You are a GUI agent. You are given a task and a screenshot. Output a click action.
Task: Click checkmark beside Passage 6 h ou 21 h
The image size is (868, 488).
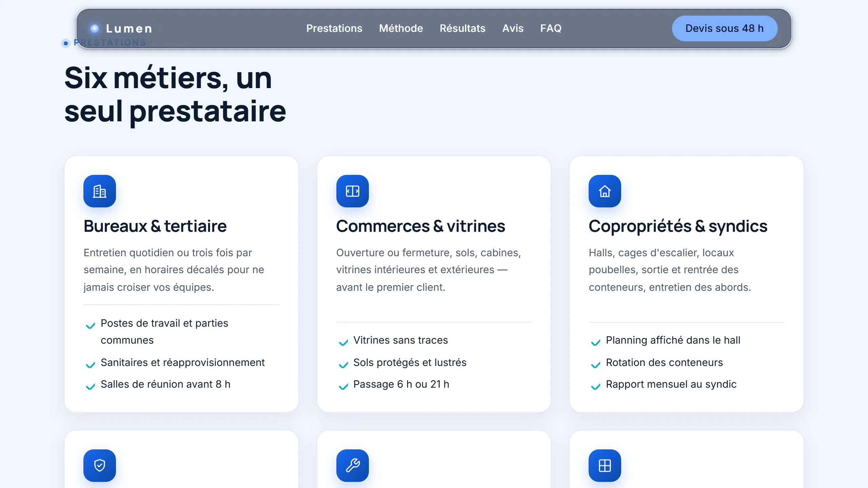click(x=343, y=387)
